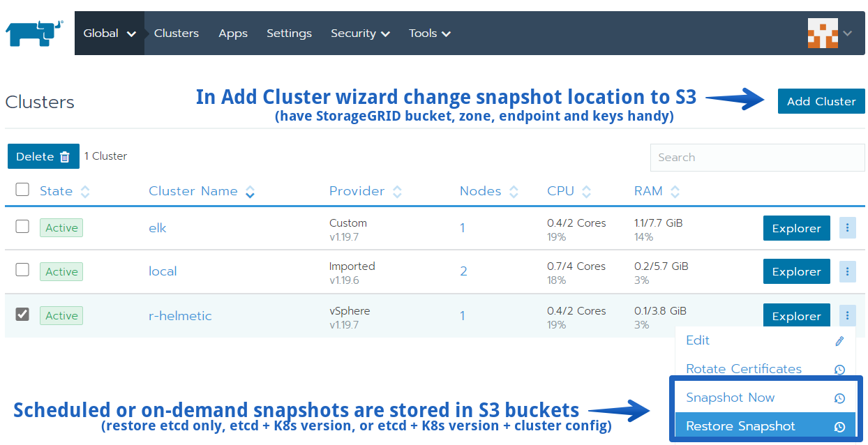
Task: Open the elk row three-dot menu
Action: point(847,228)
